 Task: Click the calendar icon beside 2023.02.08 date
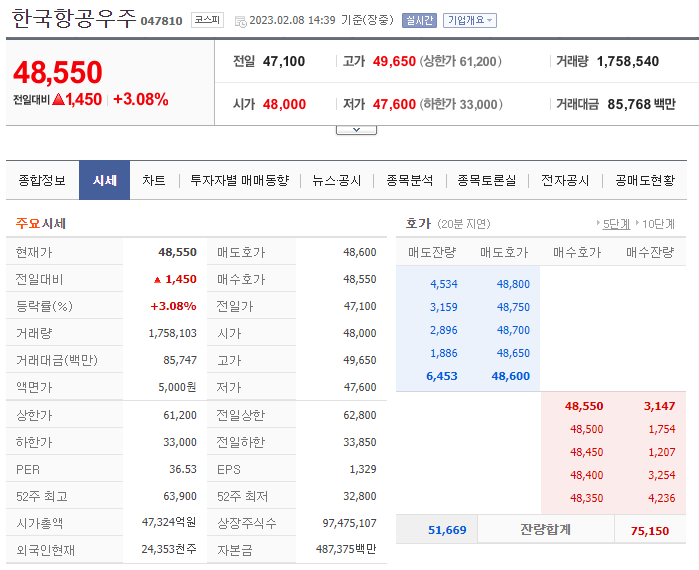240,21
